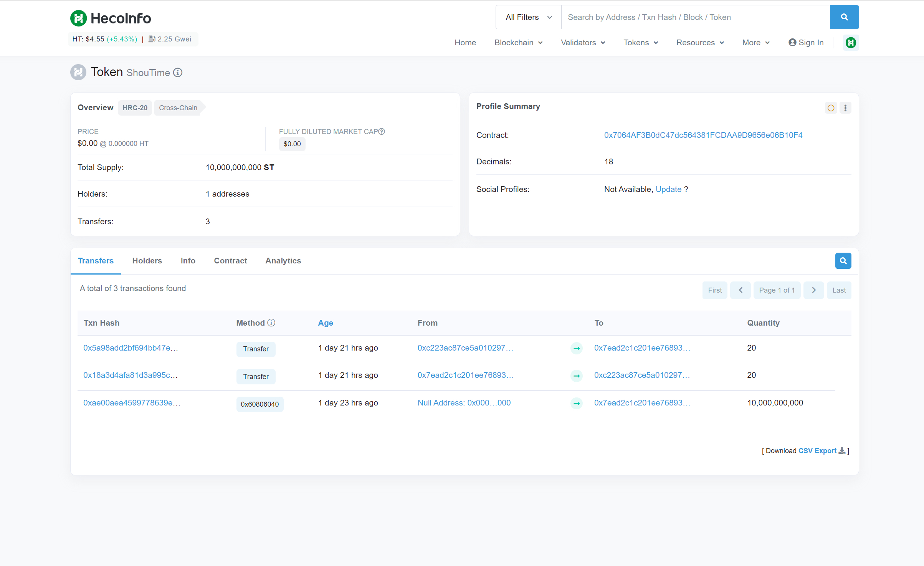
Task: Switch to the Info tab
Action: coord(188,261)
